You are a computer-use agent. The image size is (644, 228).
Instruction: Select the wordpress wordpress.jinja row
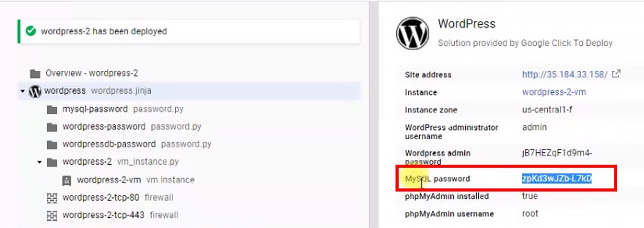point(188,91)
